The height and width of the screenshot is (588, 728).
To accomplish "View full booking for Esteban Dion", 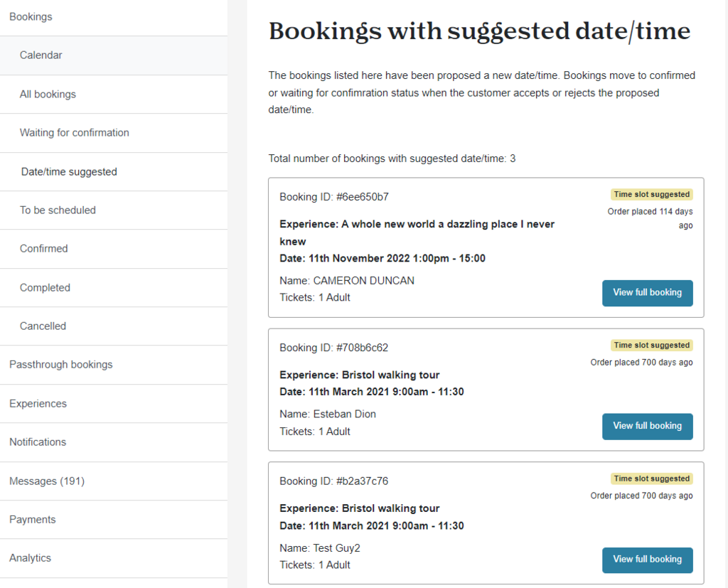I will point(647,427).
